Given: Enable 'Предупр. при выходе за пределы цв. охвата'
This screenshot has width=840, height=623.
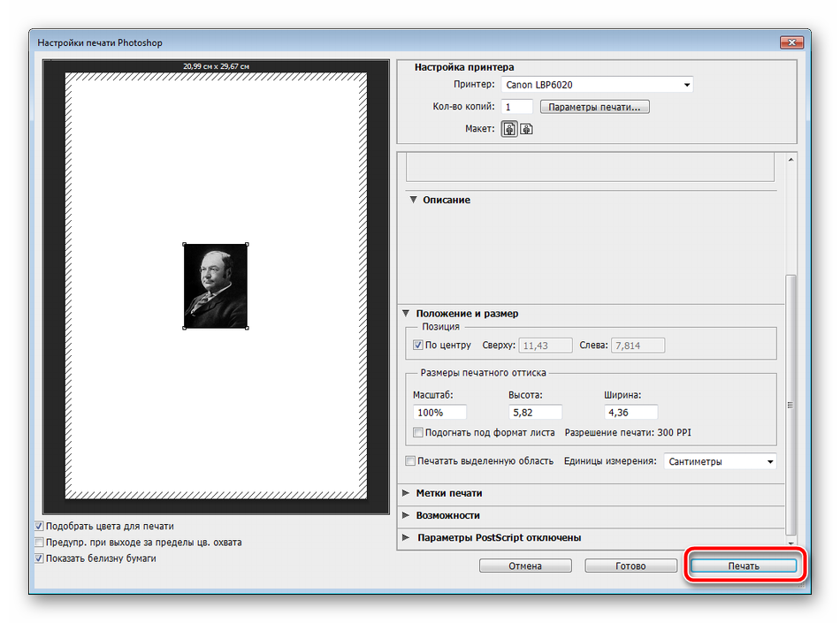Looking at the screenshot, I should (39, 543).
